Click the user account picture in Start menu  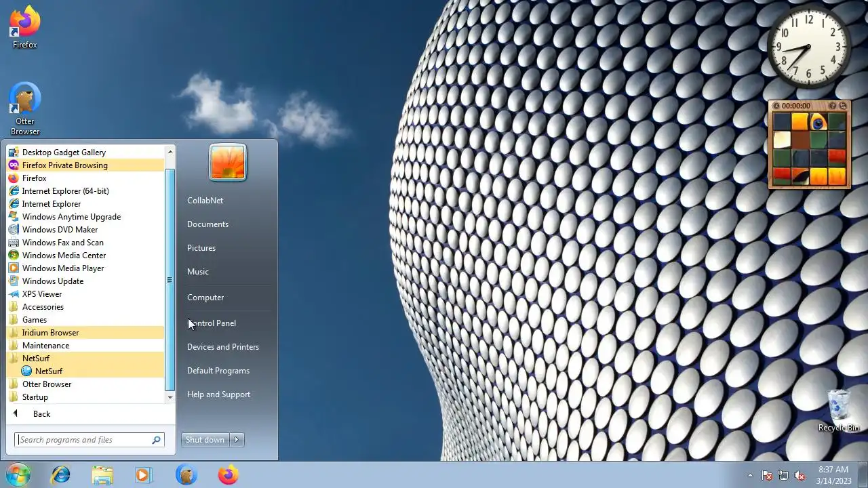(x=228, y=163)
